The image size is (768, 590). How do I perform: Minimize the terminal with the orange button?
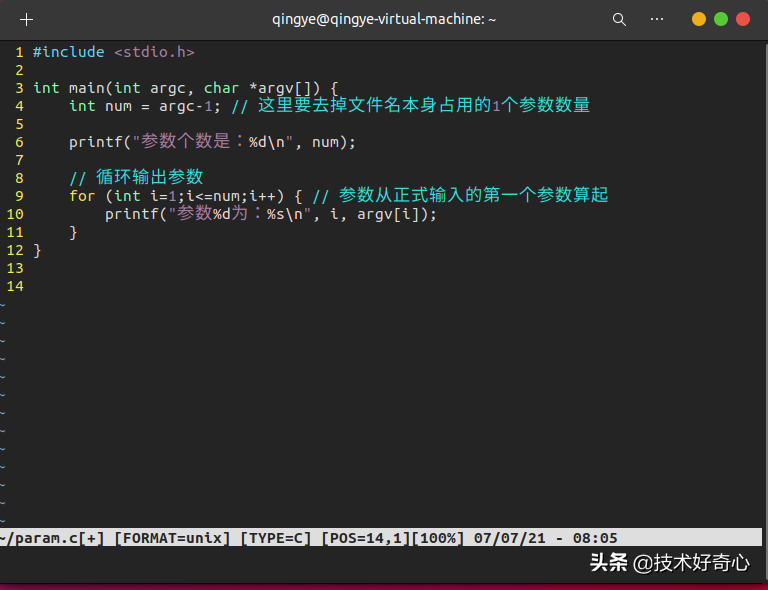pos(698,19)
